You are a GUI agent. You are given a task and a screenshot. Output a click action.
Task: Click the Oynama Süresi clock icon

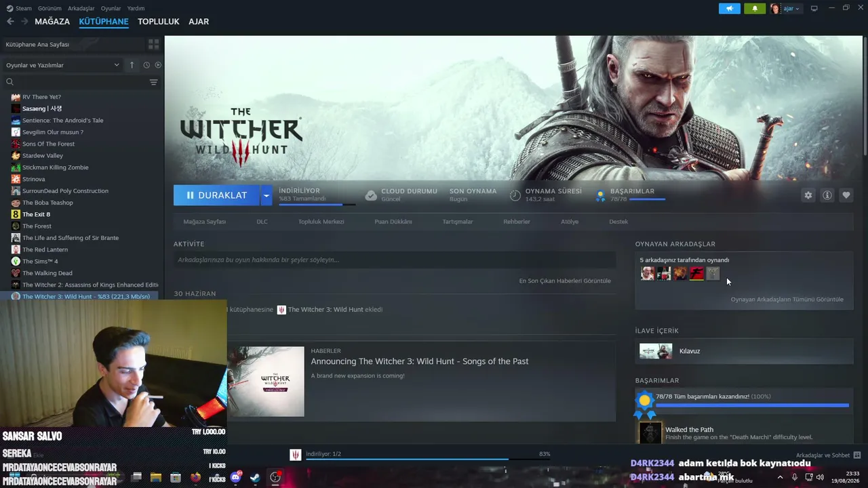[x=515, y=195]
